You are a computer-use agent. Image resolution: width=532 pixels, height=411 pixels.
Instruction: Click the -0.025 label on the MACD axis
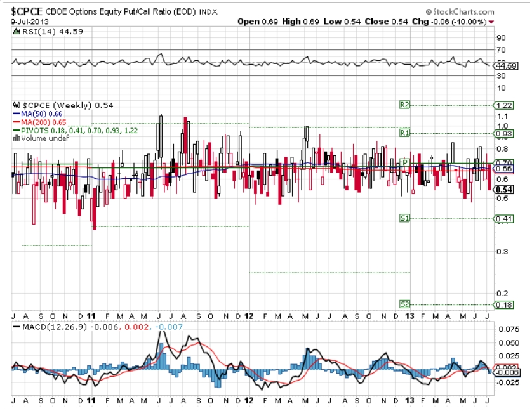pyautogui.click(x=508, y=382)
